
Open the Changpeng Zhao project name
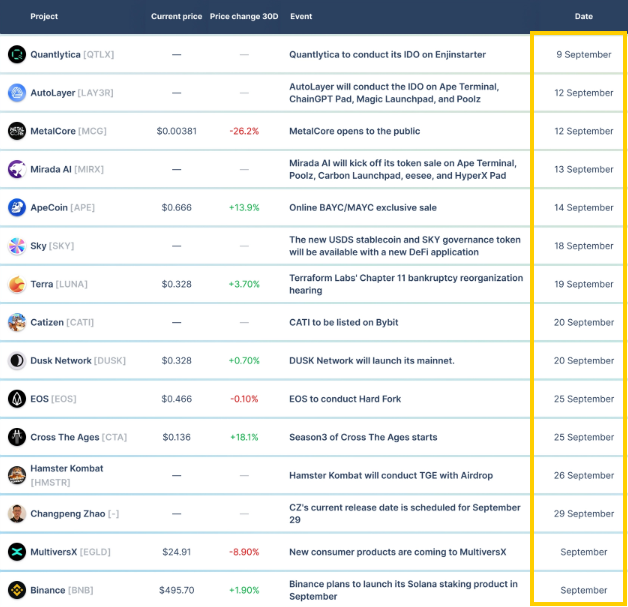[74, 514]
